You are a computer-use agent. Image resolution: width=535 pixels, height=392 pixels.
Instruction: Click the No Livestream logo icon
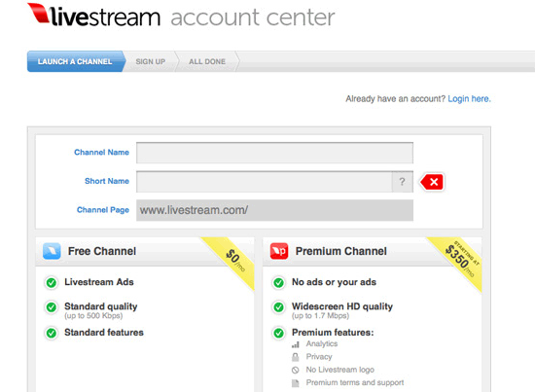click(x=296, y=371)
